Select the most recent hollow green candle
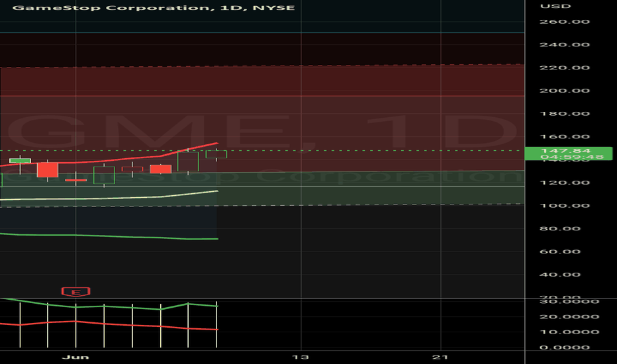 click(216, 154)
